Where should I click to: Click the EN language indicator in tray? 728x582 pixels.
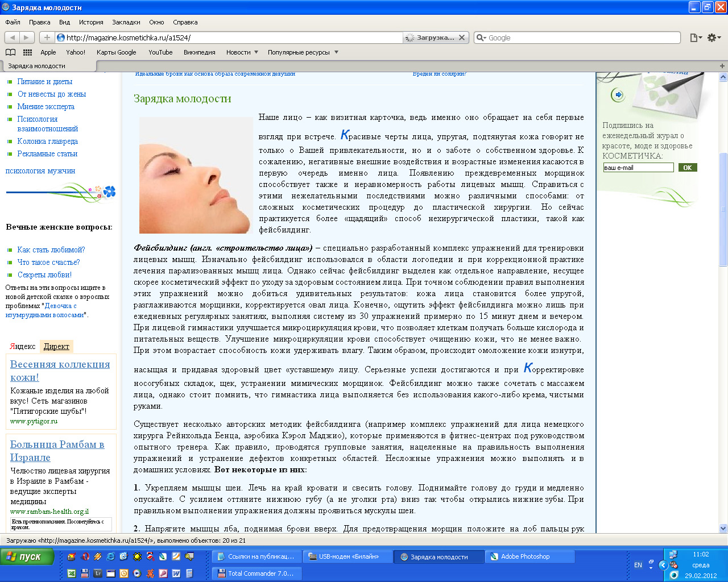point(638,565)
